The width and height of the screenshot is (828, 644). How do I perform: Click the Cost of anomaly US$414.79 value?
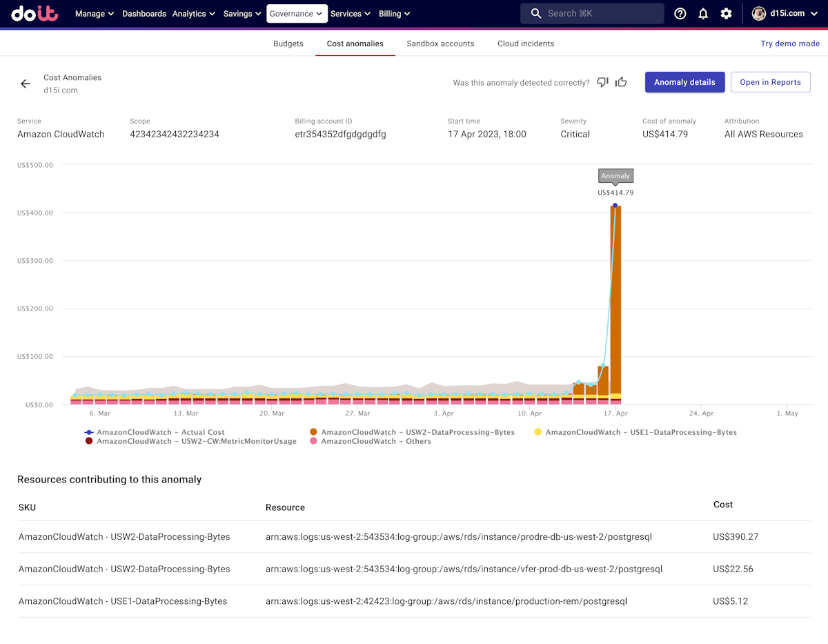tap(665, 134)
